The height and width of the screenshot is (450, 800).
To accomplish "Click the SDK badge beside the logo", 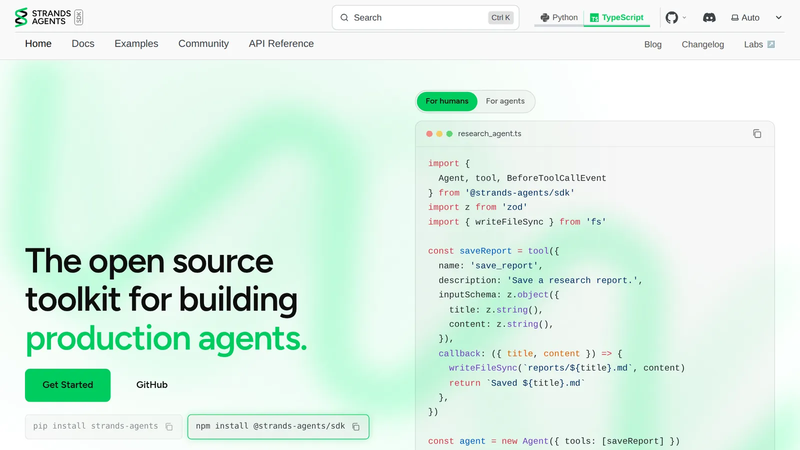I will (x=79, y=17).
